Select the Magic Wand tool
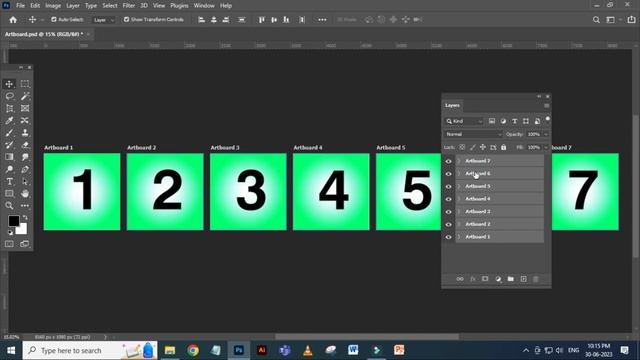The height and width of the screenshot is (360, 640). (25, 96)
